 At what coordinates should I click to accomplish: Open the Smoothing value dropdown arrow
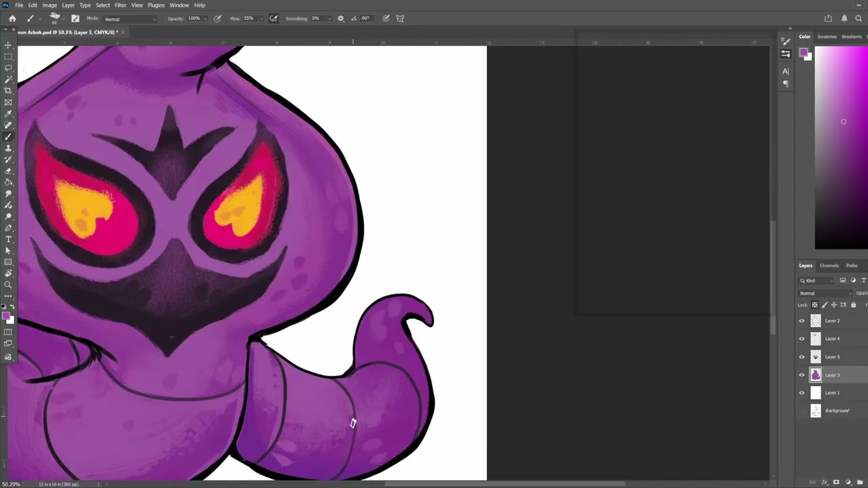tap(330, 18)
